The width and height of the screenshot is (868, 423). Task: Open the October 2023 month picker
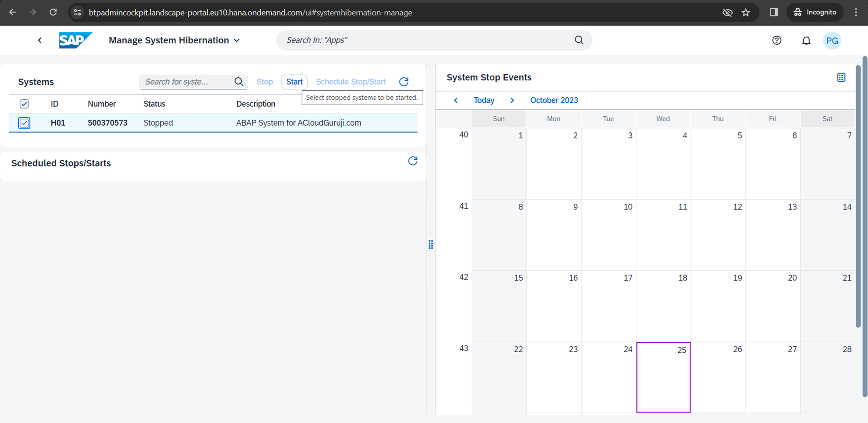pos(554,100)
